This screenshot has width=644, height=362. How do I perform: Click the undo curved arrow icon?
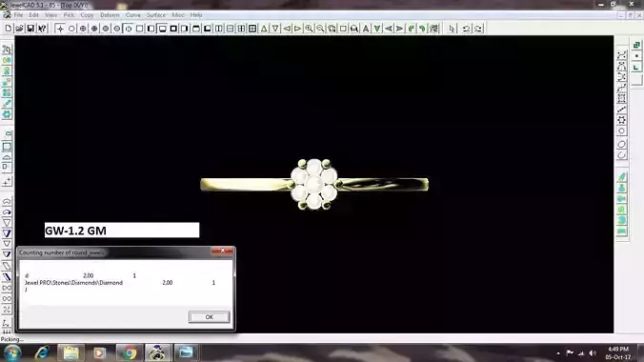point(466,29)
